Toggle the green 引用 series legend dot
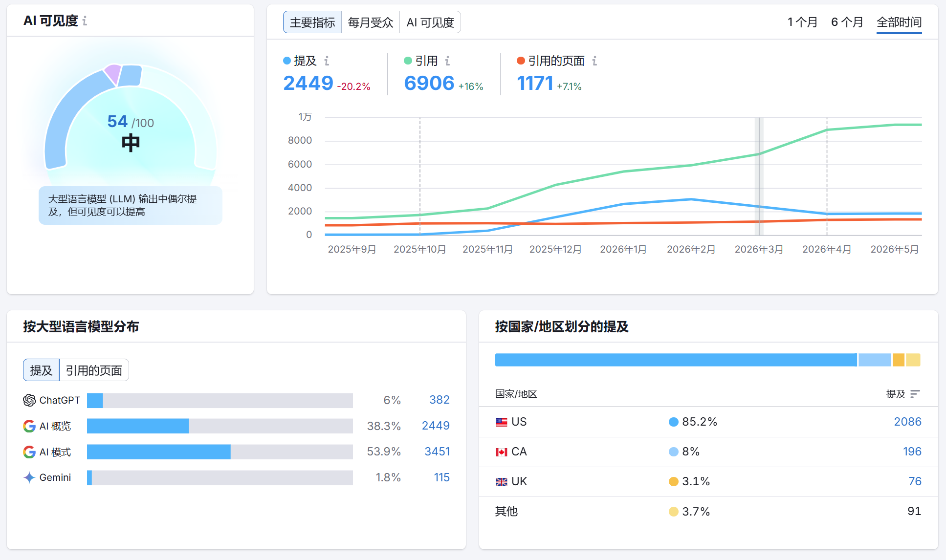Image resolution: width=946 pixels, height=560 pixels. 408,61
